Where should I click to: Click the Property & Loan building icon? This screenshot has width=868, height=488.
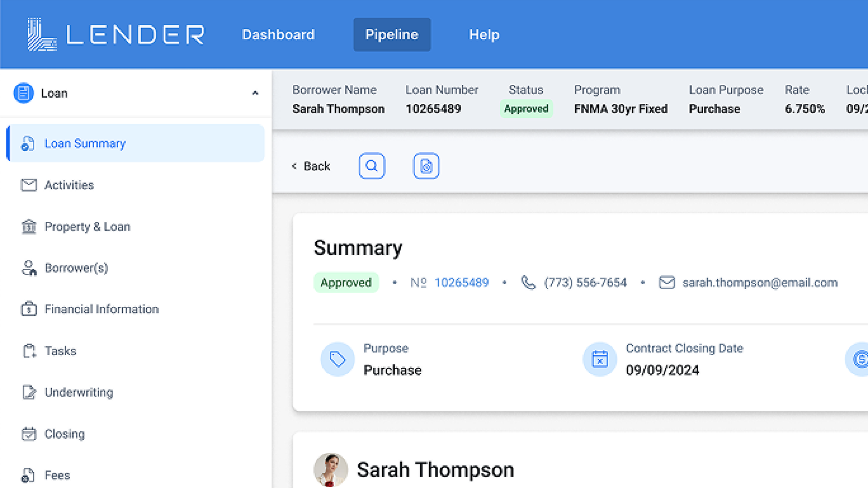pyautogui.click(x=29, y=226)
